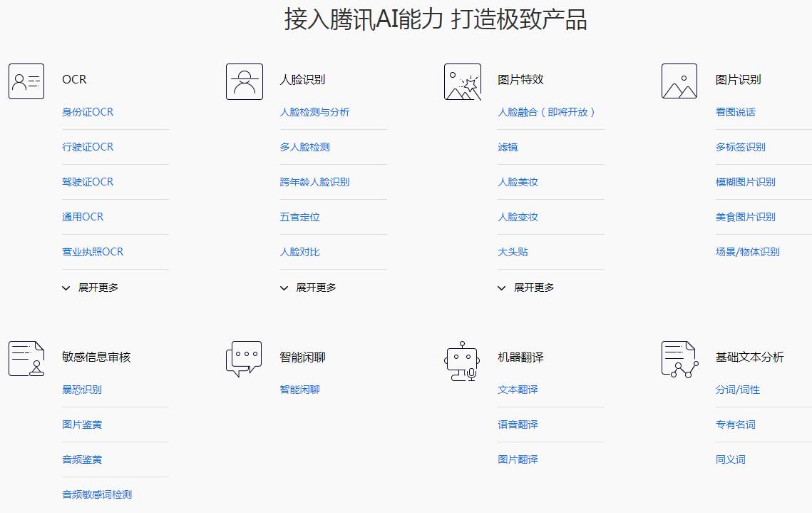Click the 敏感信息审核 document stamp icon
This screenshot has height=513, width=812.
pos(26,359)
